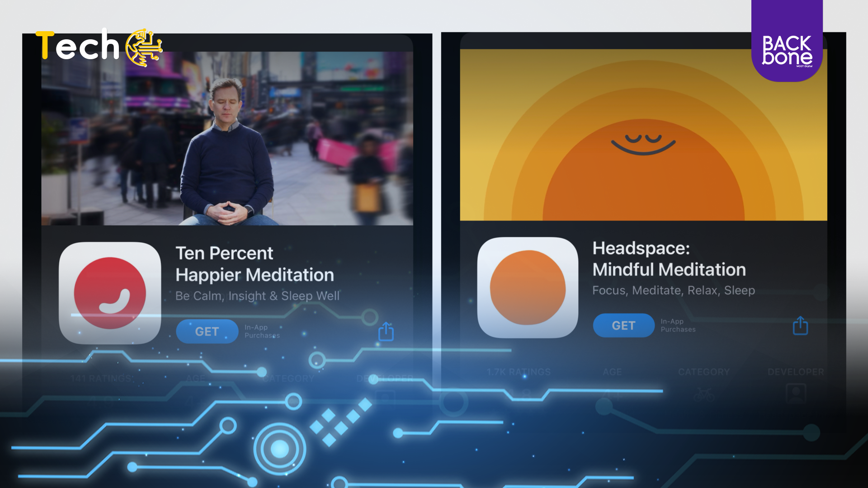The image size is (868, 488).
Task: Click 'In-App Purchases' text beside Headspace GET
Action: 678,325
